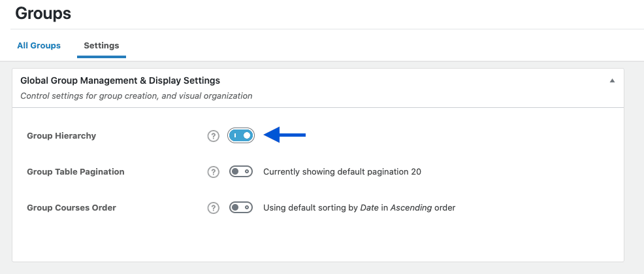Switch to the All Groups tab
This screenshot has height=274, width=644.
click(x=39, y=46)
